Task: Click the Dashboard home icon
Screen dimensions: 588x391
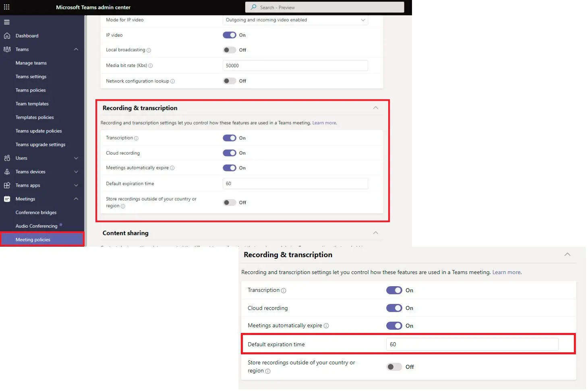Action: tap(7, 36)
